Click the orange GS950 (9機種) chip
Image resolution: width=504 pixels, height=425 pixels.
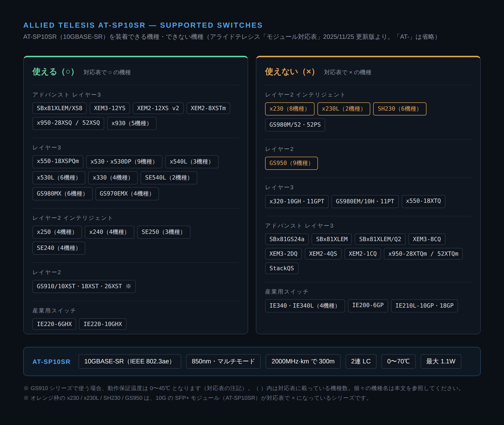click(x=291, y=163)
